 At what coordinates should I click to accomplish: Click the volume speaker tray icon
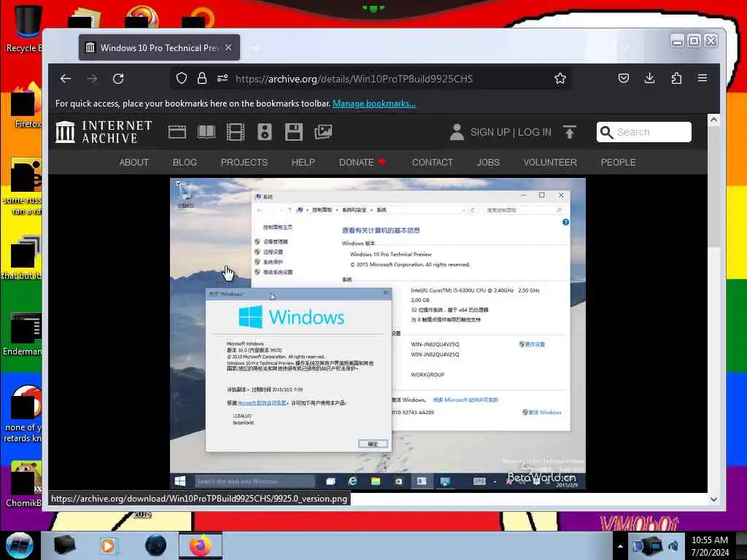pyautogui.click(x=673, y=546)
